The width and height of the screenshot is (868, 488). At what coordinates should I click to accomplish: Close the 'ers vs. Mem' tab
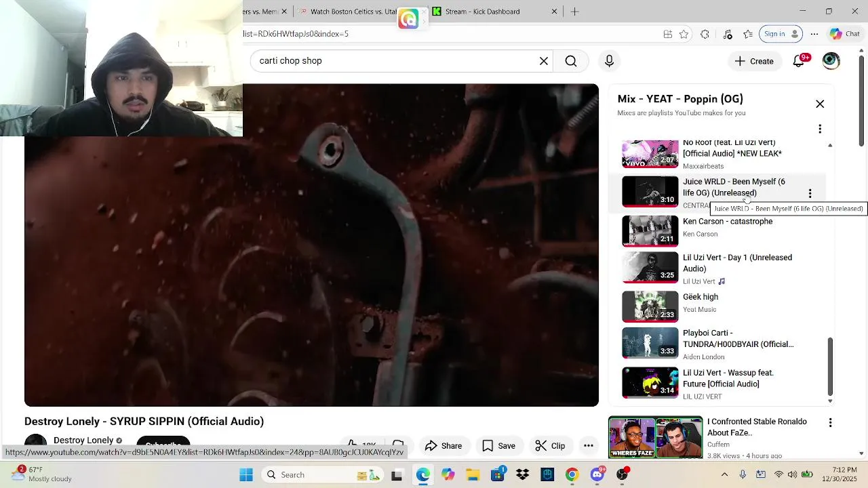click(284, 12)
